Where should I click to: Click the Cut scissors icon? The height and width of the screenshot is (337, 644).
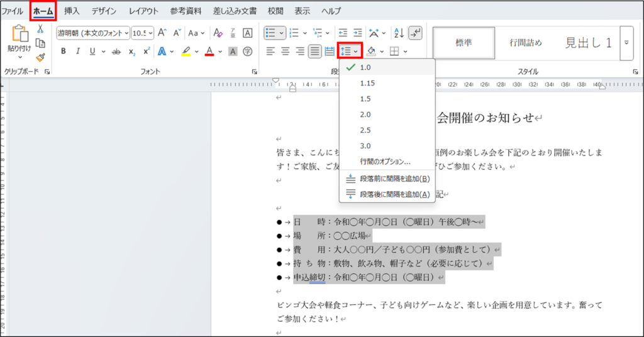pyautogui.click(x=40, y=29)
